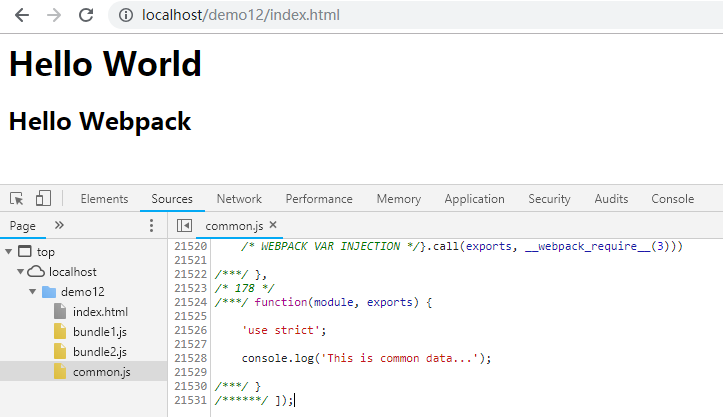Click line number 21520 in the gutter
Screen dimensions: 723x417
[190, 246]
